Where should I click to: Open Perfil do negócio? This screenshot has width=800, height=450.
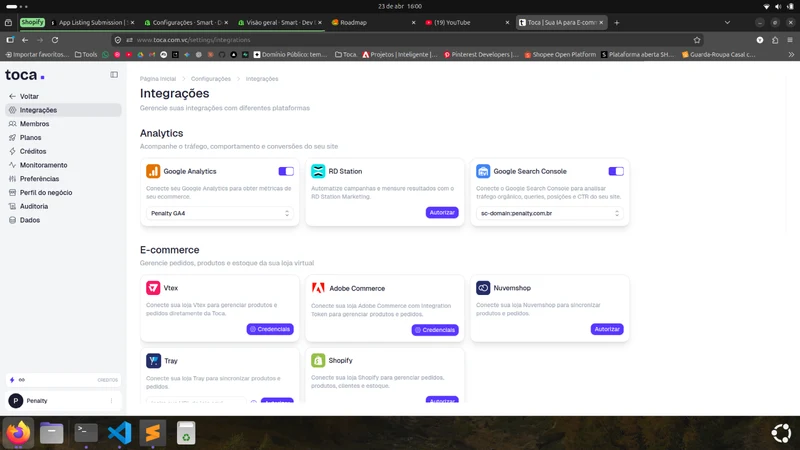63,192
